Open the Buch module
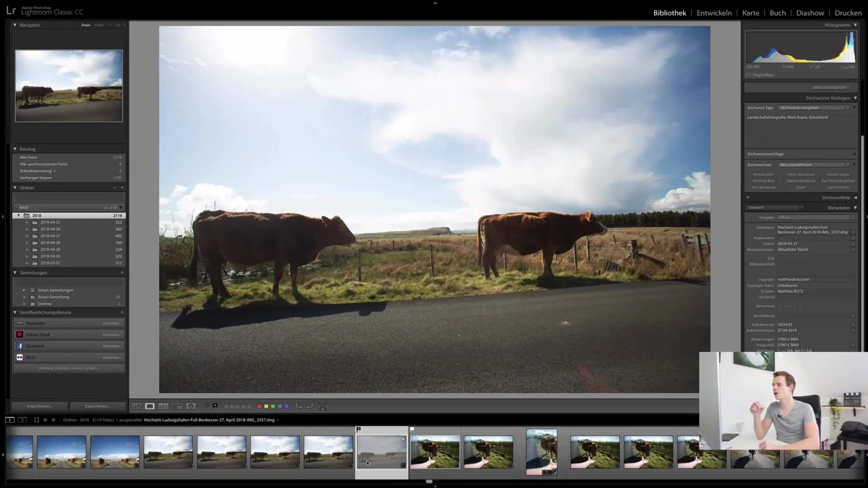The width and height of the screenshot is (868, 488). tap(778, 13)
